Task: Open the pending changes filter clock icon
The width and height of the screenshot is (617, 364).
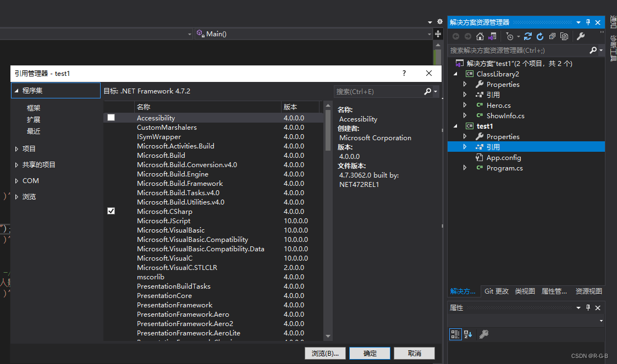Action: point(510,37)
